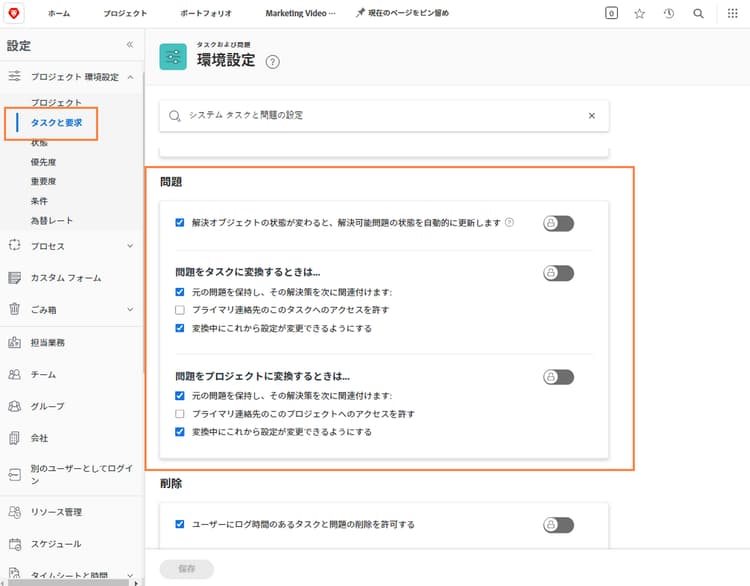Viewport: 750px width, 586px height.
Task: Expand タイムシートと時間 chevron
Action: [130, 575]
